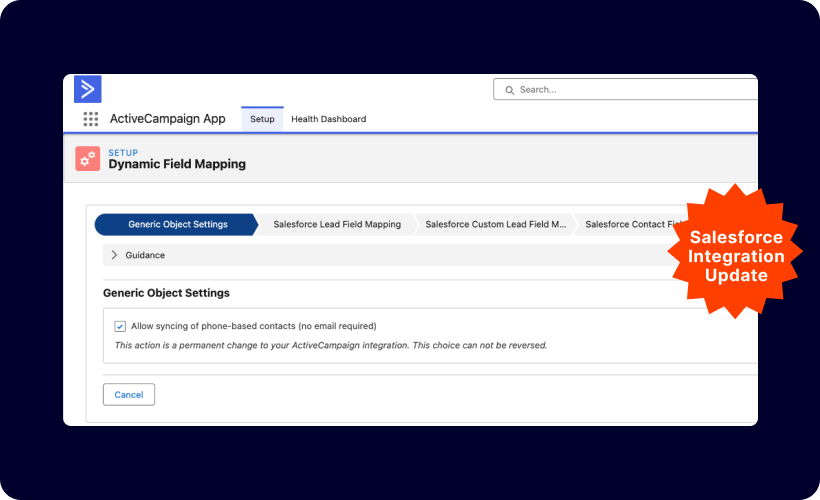Open the Salesforce Custom Lead Field Mapping step
Screen dimensions: 820x500
pos(495,224)
